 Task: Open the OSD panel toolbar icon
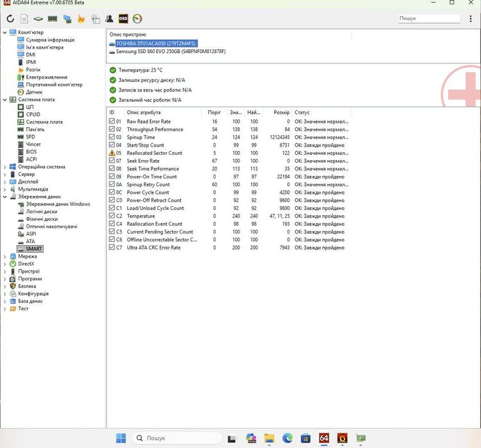124,19
